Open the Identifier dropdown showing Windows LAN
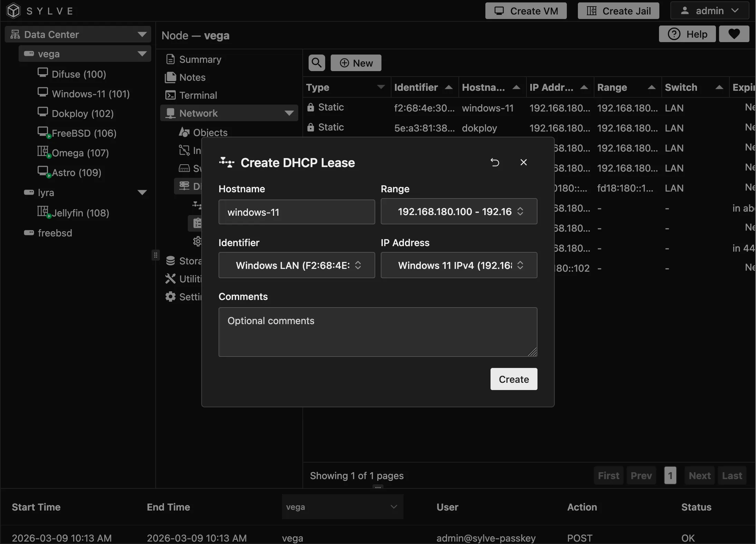 296,265
